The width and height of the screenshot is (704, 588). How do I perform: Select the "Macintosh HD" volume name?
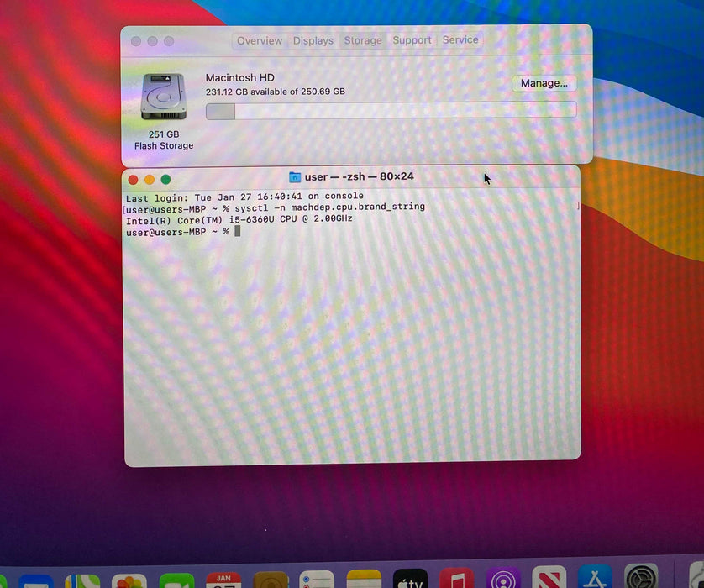tap(239, 77)
